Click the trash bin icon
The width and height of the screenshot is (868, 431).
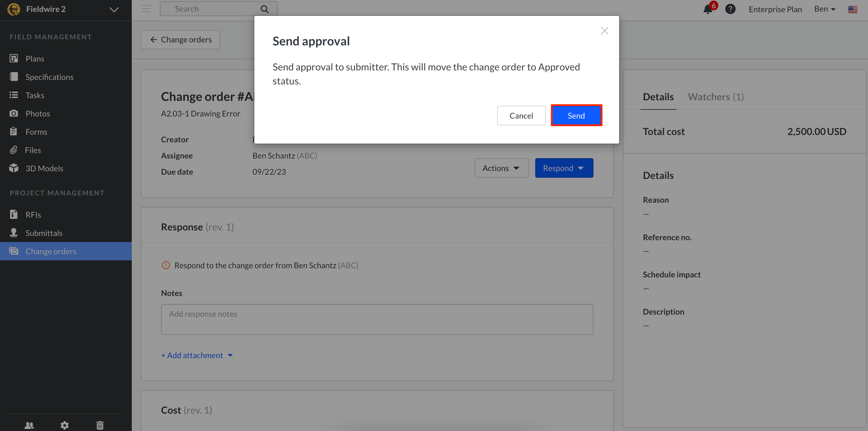click(x=100, y=425)
